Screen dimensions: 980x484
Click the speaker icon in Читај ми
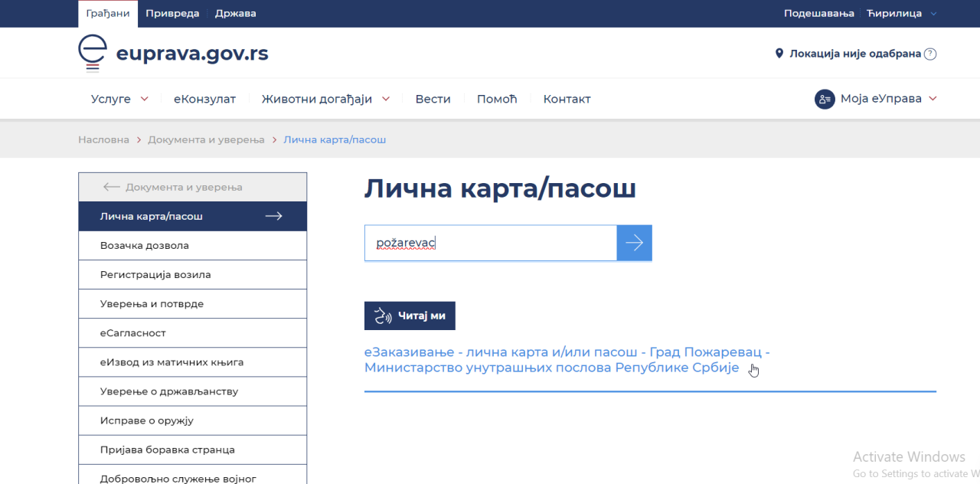click(x=383, y=316)
